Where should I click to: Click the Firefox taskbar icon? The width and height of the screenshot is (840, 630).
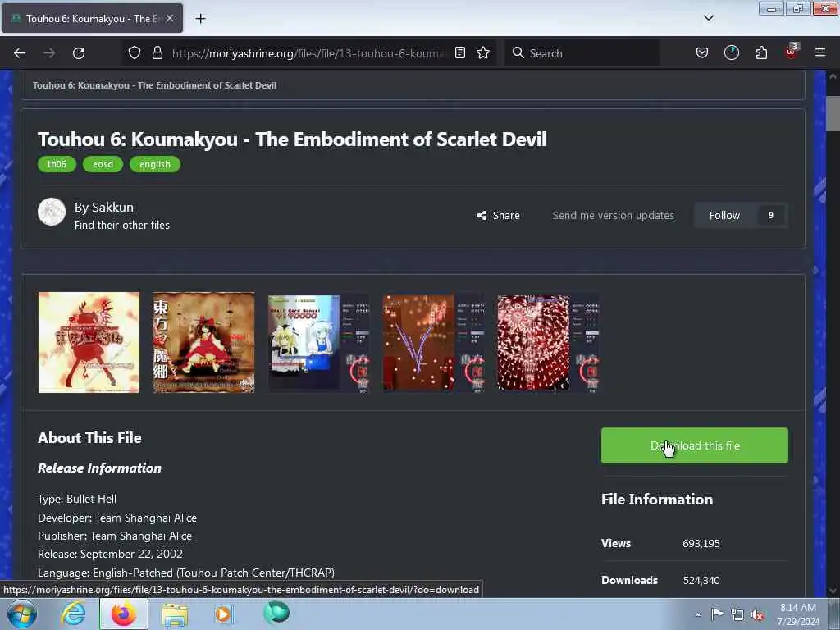pyautogui.click(x=124, y=614)
